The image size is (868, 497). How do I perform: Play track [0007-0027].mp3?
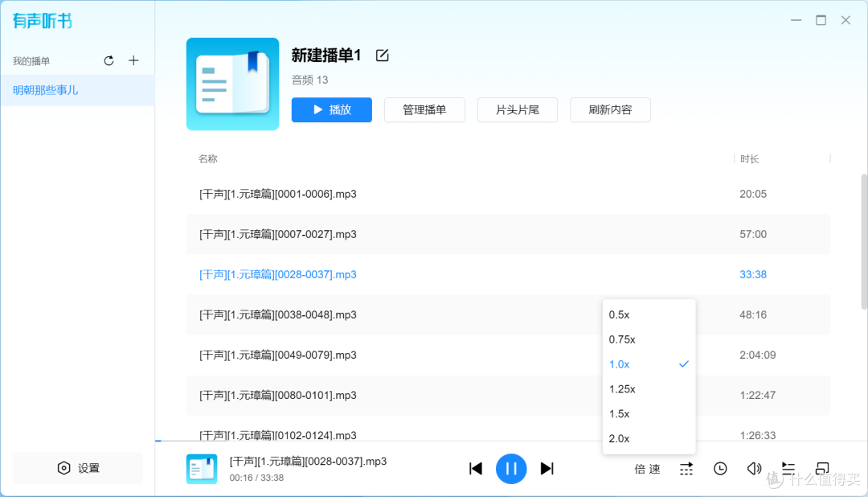(508, 234)
